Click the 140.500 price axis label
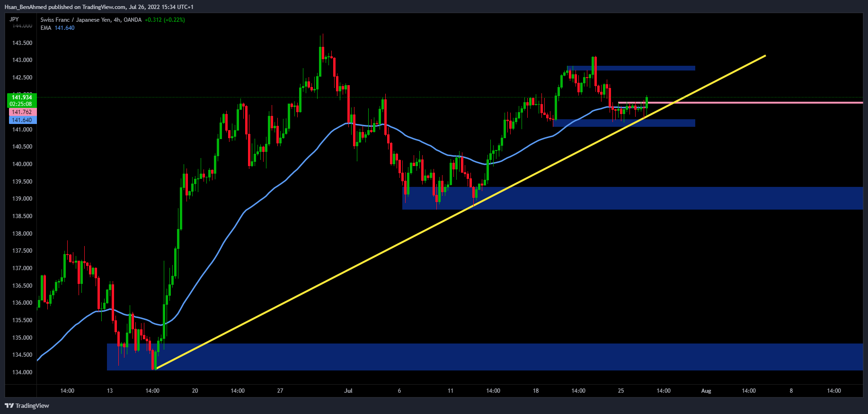 pos(22,147)
